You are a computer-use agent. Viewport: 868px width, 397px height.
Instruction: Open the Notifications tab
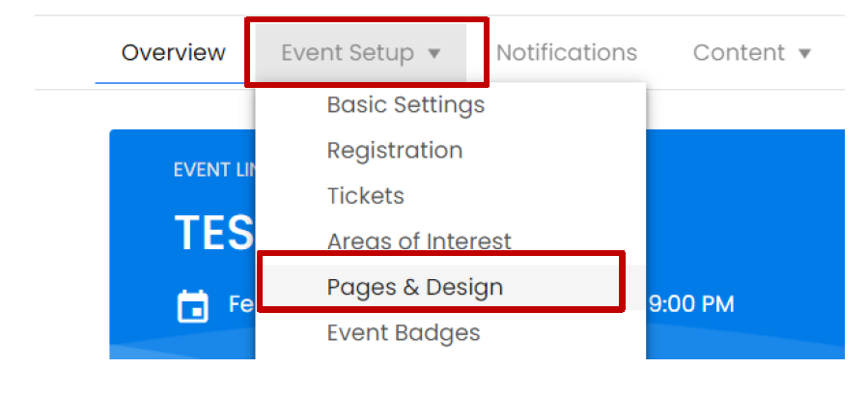pos(567,52)
